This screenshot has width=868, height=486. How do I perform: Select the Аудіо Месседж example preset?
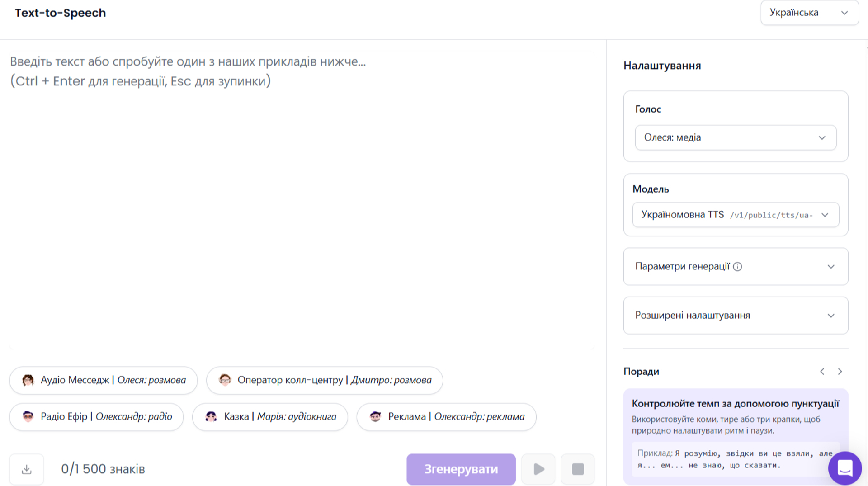(x=103, y=380)
